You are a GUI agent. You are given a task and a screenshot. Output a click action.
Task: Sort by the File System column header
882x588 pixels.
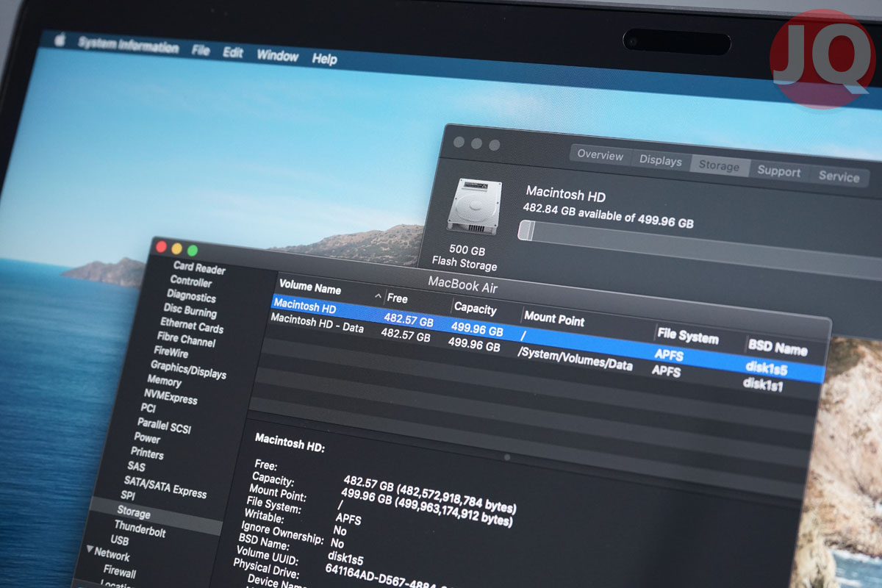click(687, 337)
